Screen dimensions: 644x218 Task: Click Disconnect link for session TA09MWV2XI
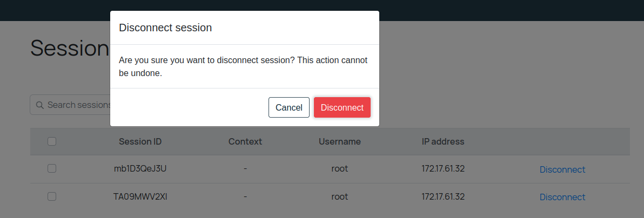click(562, 197)
